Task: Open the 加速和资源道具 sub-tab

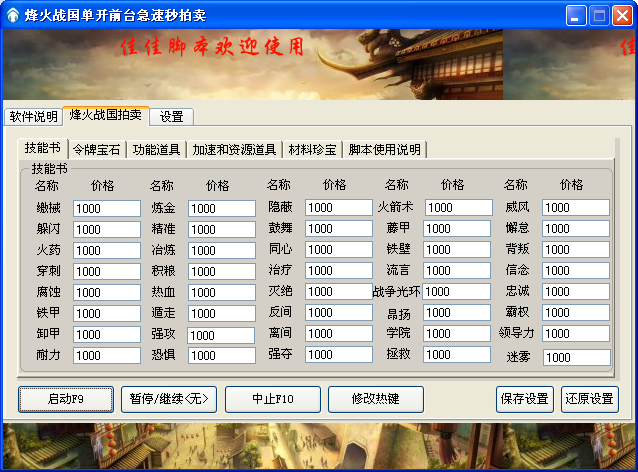Action: pos(234,150)
